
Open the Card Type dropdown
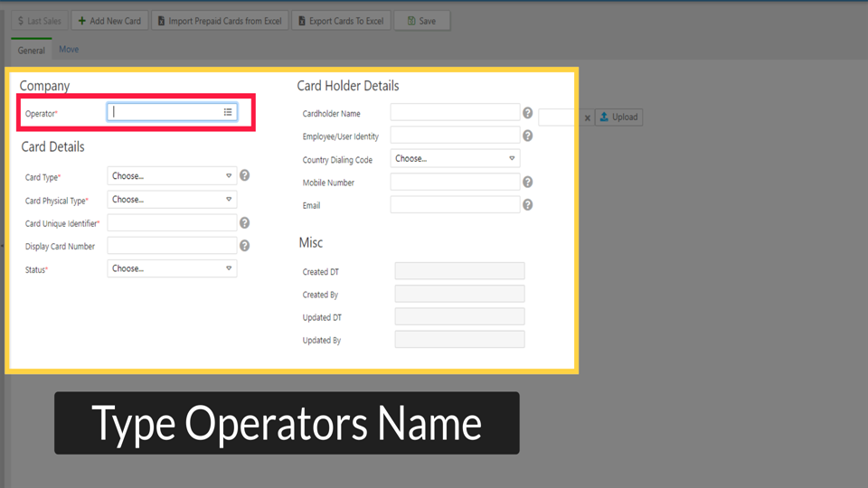tap(172, 176)
